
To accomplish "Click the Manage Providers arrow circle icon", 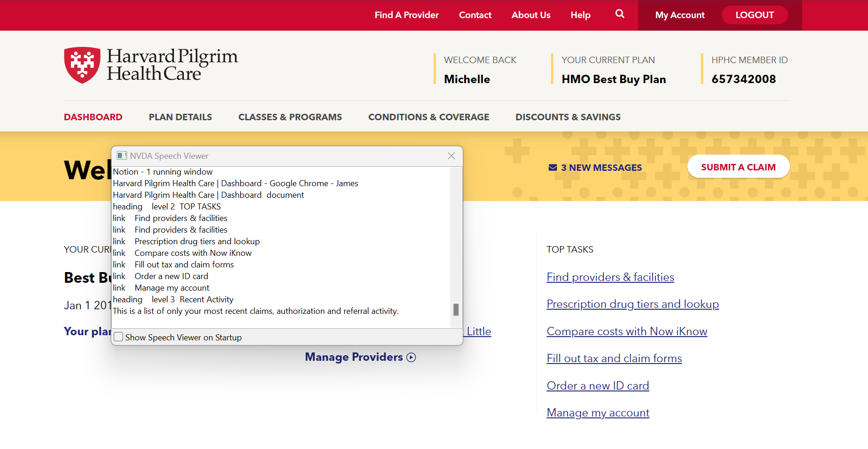I will click(x=411, y=357).
